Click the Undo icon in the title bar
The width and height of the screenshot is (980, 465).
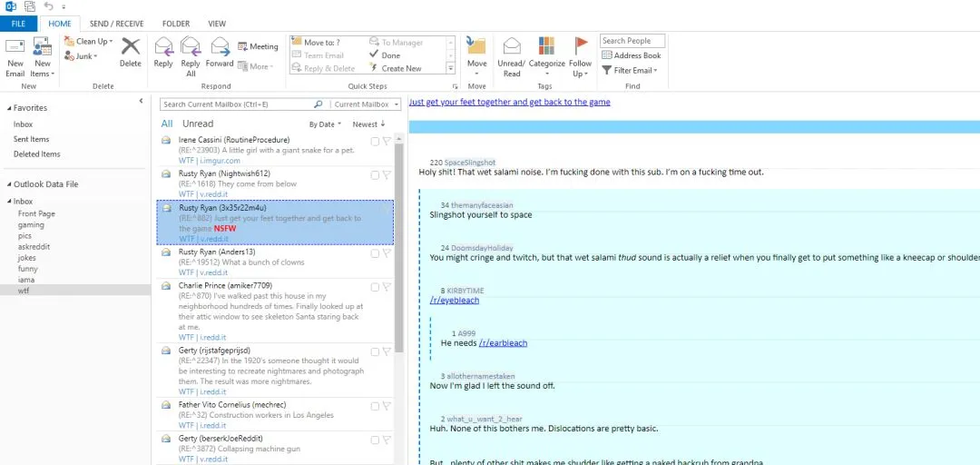(49, 6)
